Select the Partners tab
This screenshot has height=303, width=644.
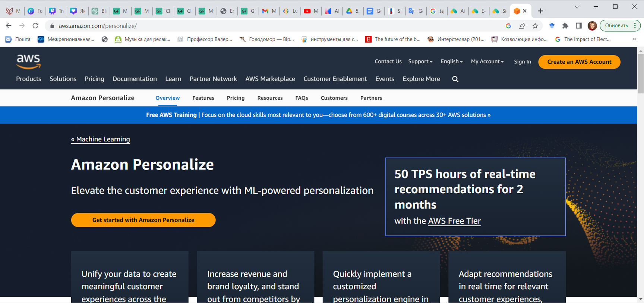[x=371, y=98]
